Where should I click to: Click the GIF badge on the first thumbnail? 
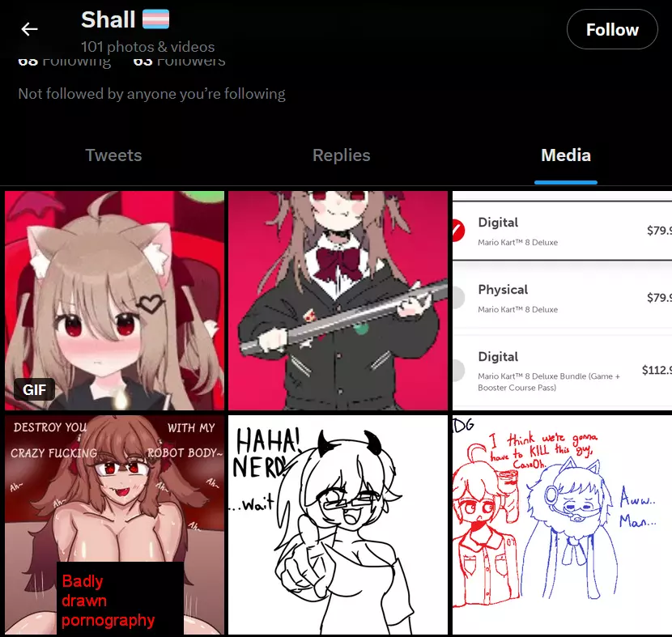point(34,389)
